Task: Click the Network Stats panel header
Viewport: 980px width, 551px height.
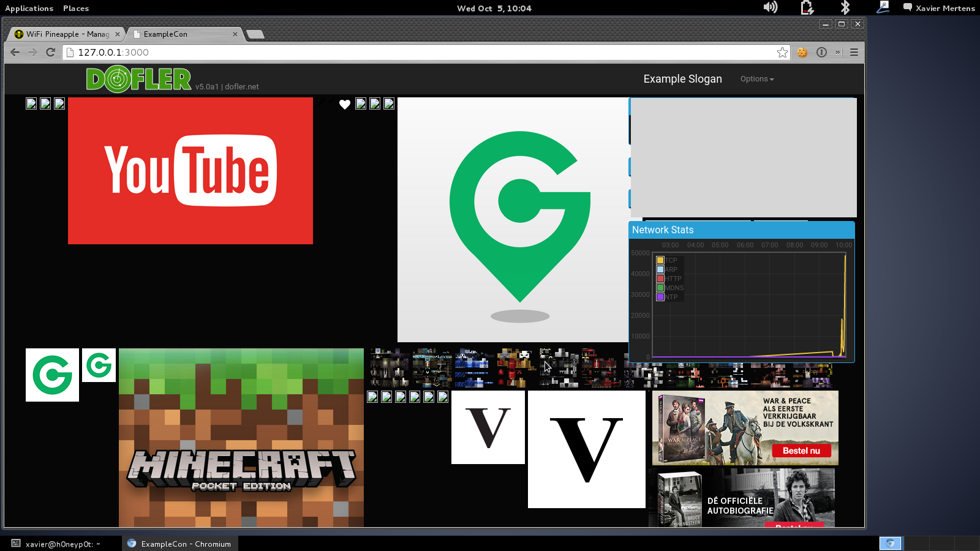Action: pyautogui.click(x=742, y=230)
